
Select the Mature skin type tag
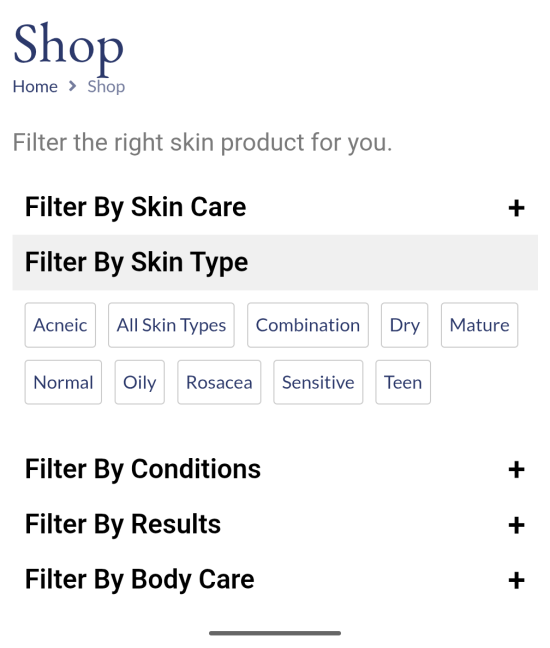(x=479, y=325)
